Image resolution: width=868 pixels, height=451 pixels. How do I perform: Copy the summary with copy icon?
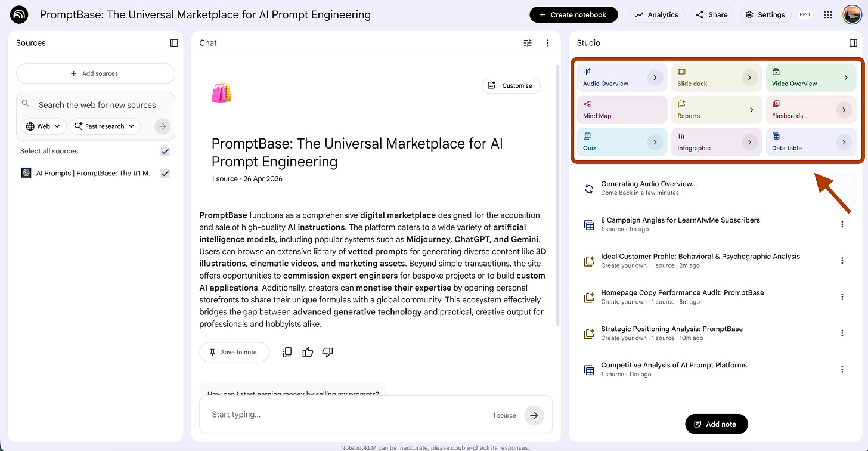[287, 352]
